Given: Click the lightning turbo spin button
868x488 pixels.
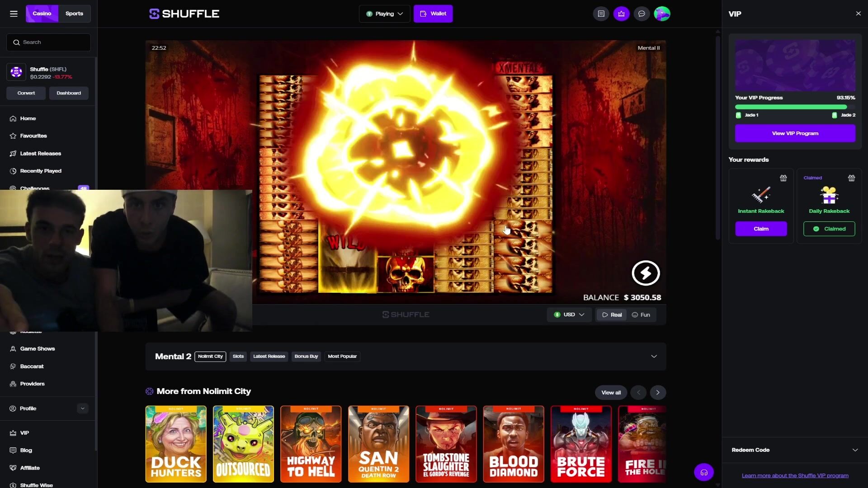Looking at the screenshot, I should [x=646, y=273].
